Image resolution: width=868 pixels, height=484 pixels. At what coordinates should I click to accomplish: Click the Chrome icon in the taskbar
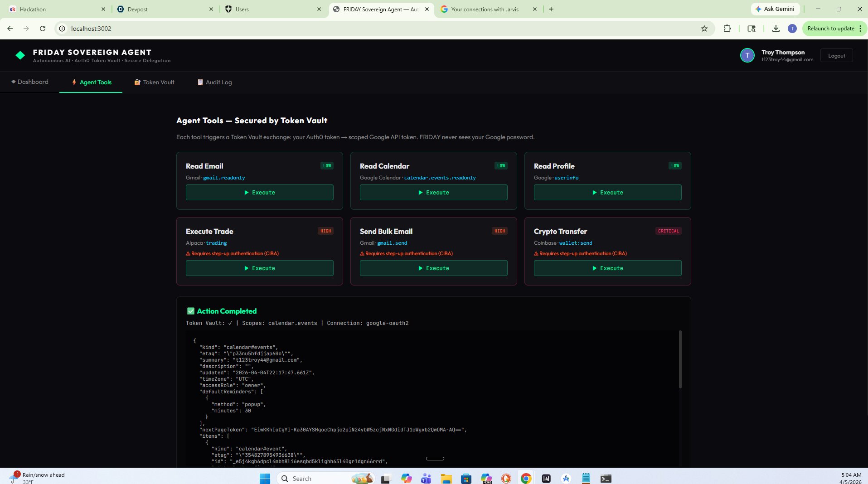coord(526,479)
